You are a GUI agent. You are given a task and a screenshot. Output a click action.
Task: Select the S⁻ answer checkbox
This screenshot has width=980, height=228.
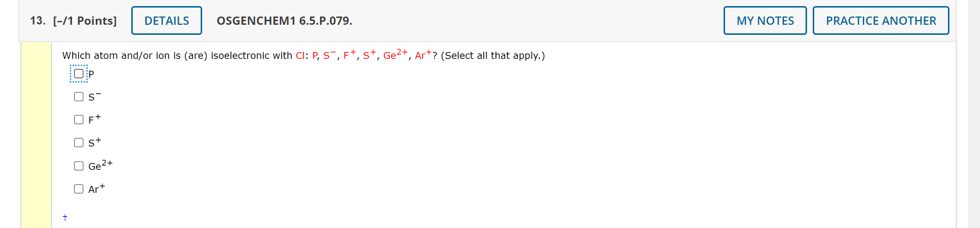pyautogui.click(x=78, y=97)
